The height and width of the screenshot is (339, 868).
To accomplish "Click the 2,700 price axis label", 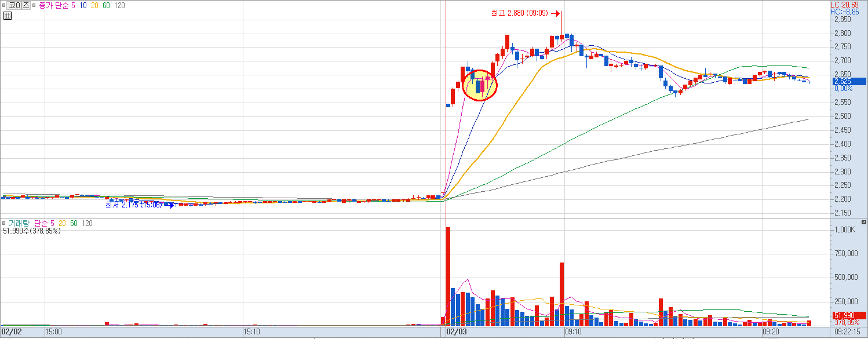I will (x=843, y=60).
